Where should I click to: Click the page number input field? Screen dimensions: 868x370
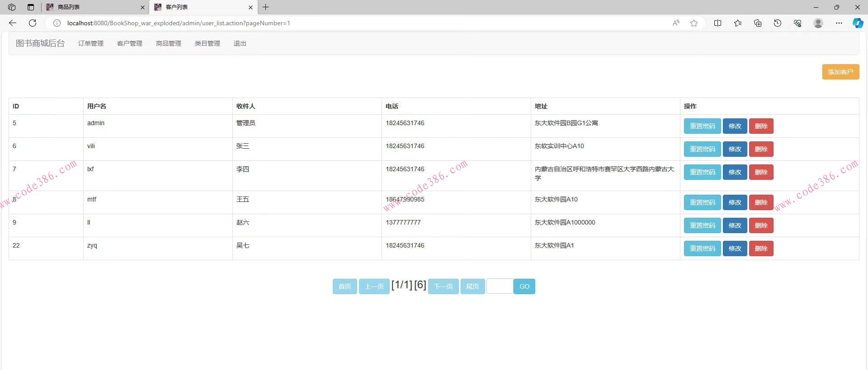500,286
